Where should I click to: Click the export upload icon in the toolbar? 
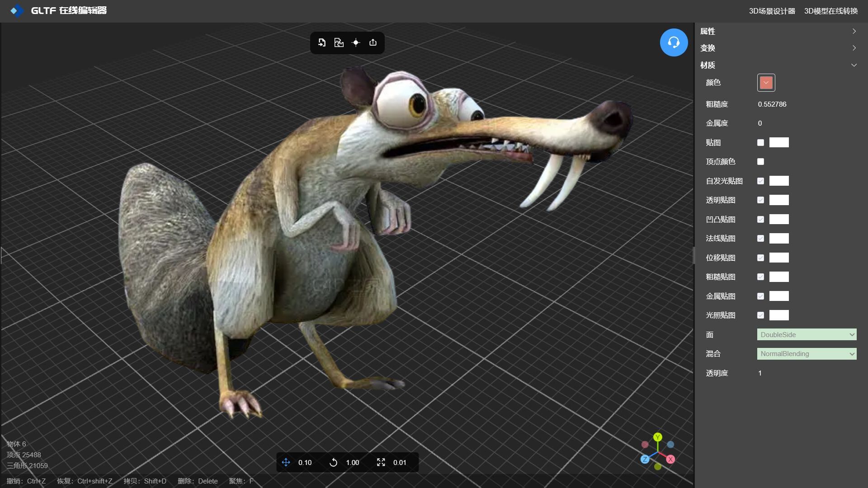click(373, 42)
